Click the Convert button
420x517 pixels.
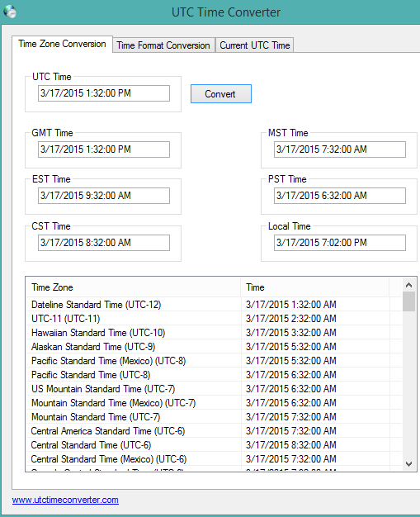(221, 94)
